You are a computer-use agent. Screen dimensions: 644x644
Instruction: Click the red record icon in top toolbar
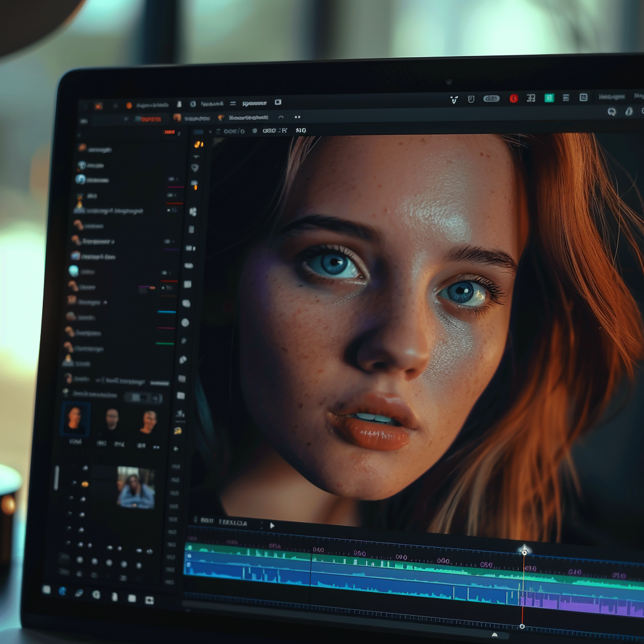click(514, 98)
